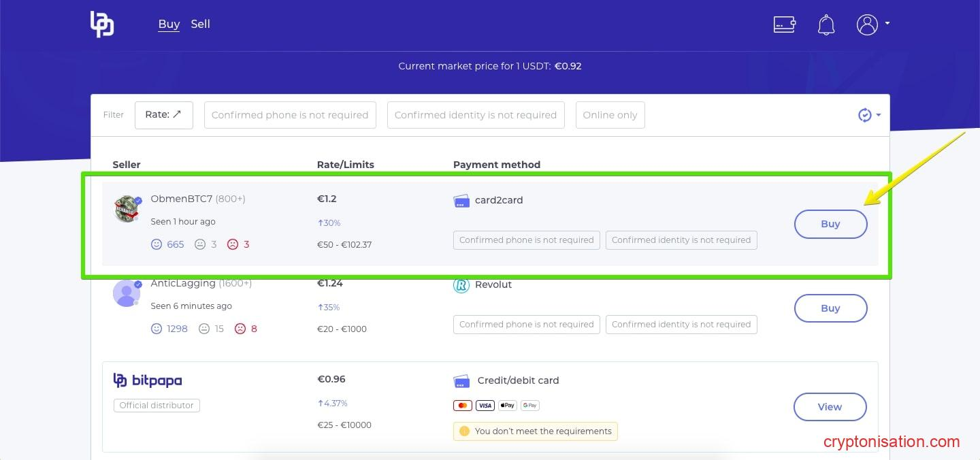Click ObmenBTC7 seller avatar
This screenshot has width=980, height=460.
point(127,209)
